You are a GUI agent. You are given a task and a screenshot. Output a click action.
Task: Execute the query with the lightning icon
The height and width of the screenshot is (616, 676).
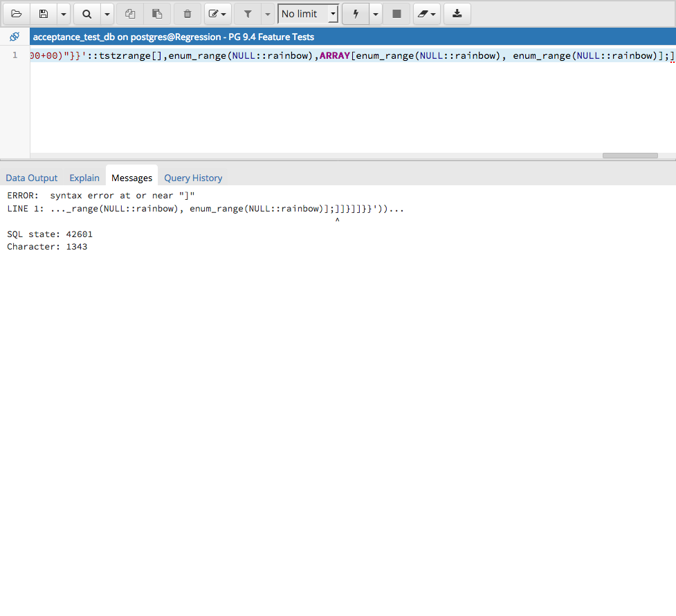[356, 14]
